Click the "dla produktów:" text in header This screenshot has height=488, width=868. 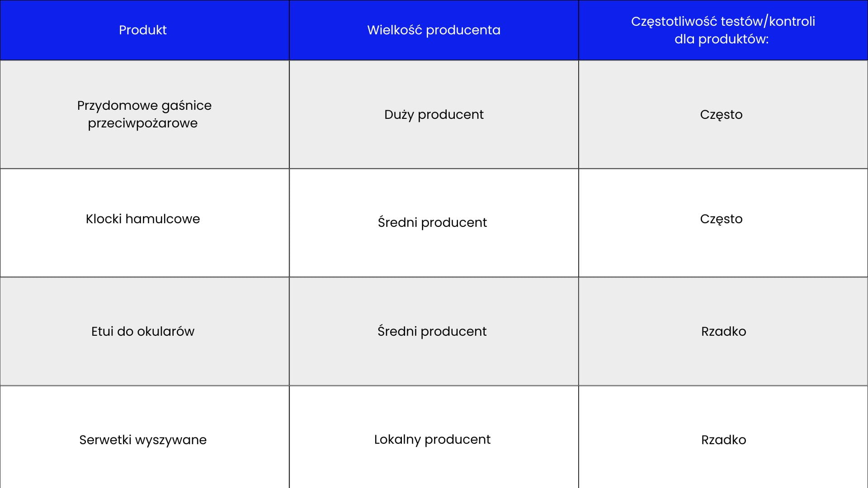click(722, 39)
